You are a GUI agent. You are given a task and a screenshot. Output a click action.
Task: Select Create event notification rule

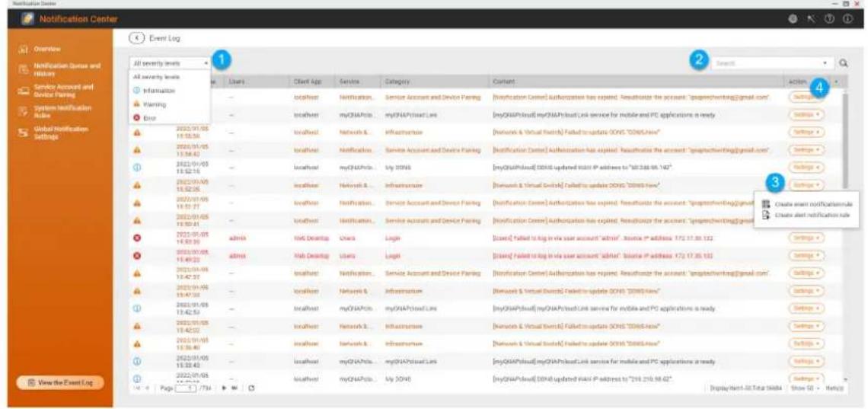pyautogui.click(x=806, y=204)
